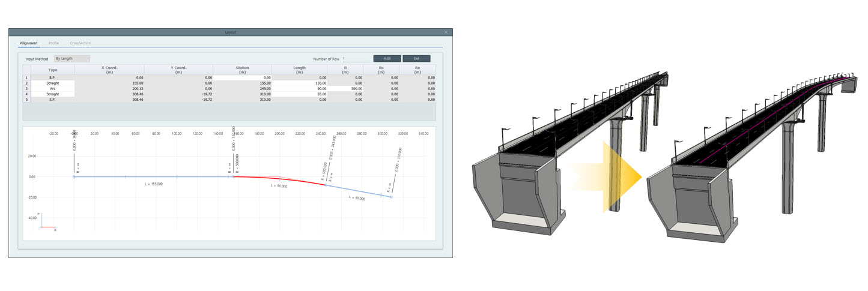Click the Del button
This screenshot has width=868, height=291.
[417, 59]
